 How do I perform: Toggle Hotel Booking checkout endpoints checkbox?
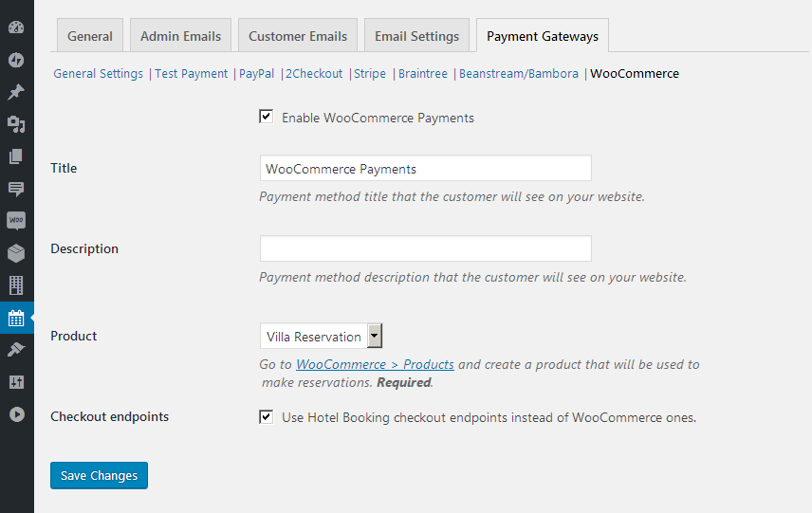pos(267,416)
